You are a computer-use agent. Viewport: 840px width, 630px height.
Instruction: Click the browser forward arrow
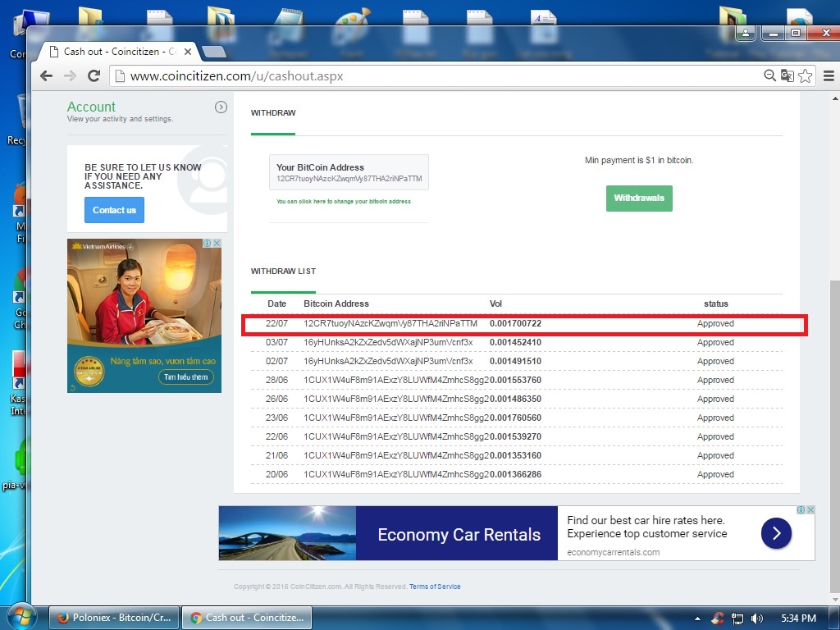tap(71, 75)
